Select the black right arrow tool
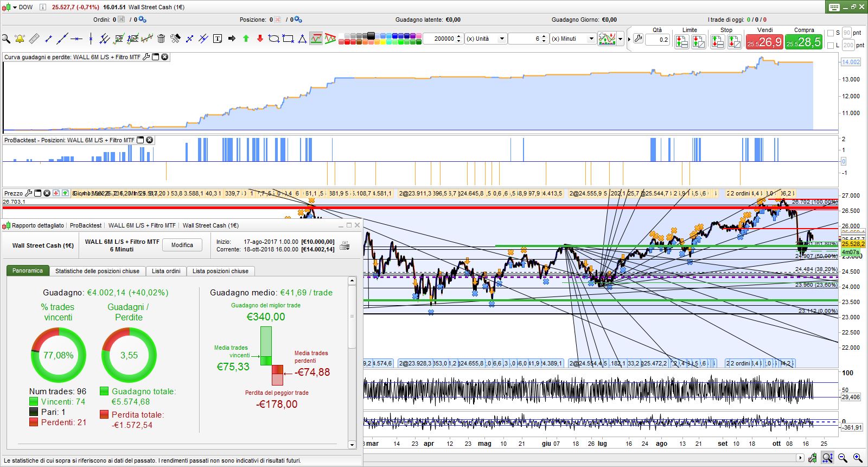 click(232, 39)
